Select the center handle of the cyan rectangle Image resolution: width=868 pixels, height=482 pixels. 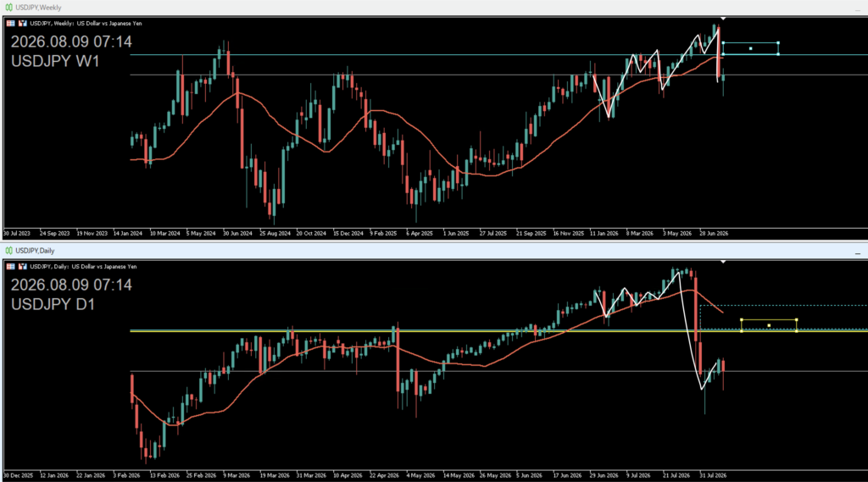point(751,48)
